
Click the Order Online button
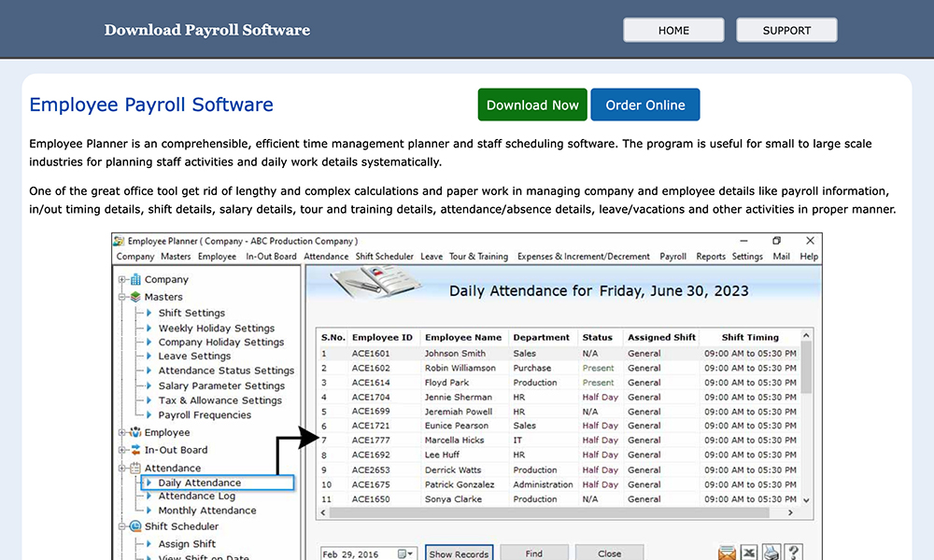click(644, 105)
